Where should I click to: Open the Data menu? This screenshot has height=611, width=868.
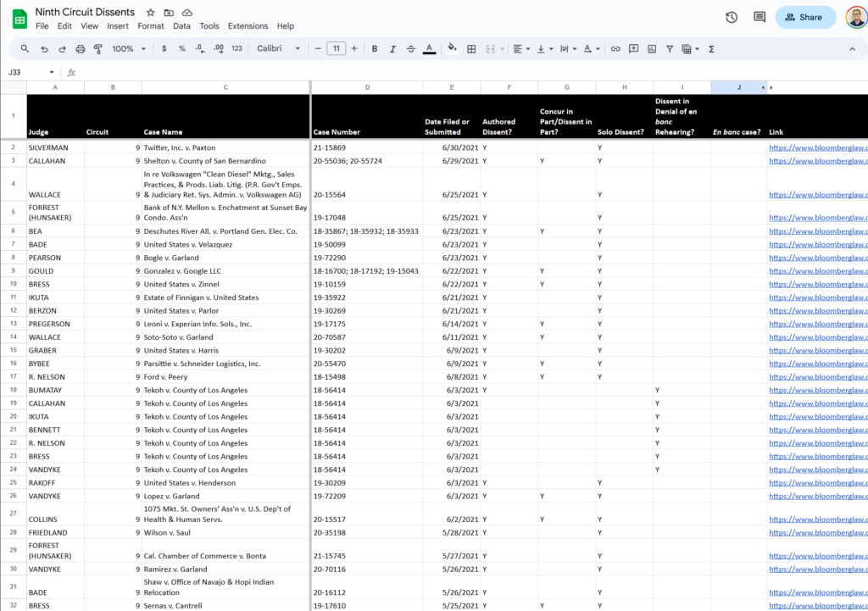pos(181,25)
